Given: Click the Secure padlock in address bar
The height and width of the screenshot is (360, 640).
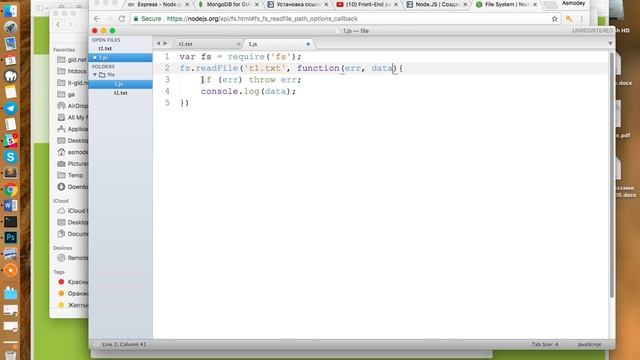Looking at the screenshot, I should [x=136, y=19].
